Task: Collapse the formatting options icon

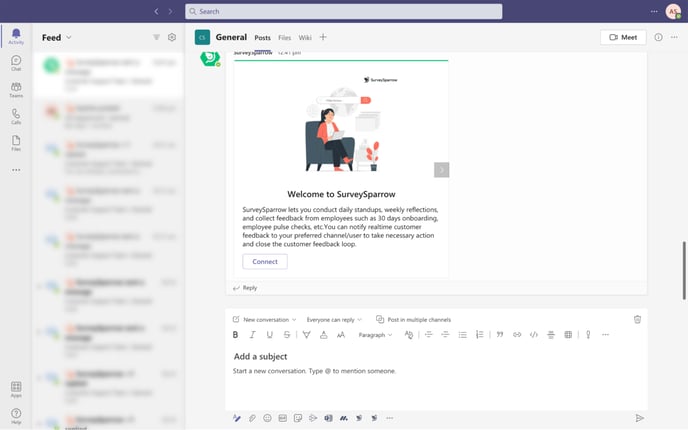Action: click(x=236, y=418)
